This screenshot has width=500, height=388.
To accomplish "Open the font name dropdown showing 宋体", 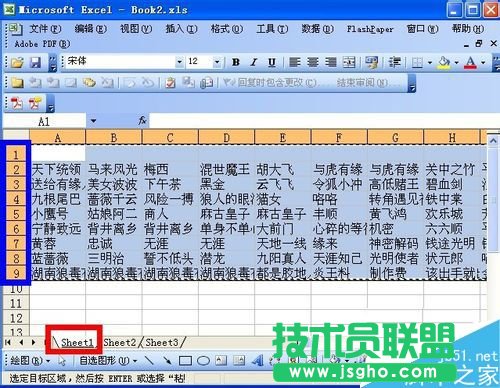I will pyautogui.click(x=179, y=62).
